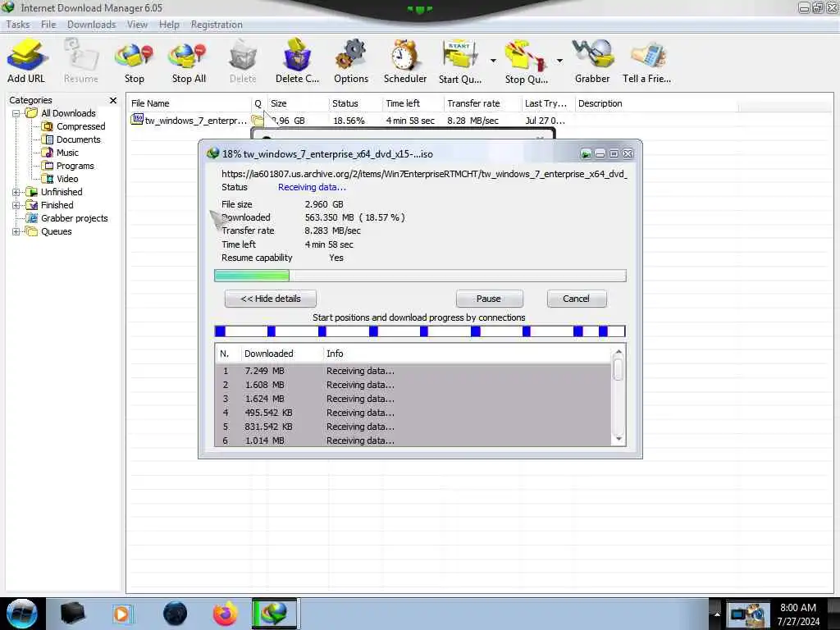
Task: Collapse the All Downloads tree node
Action: tap(16, 113)
